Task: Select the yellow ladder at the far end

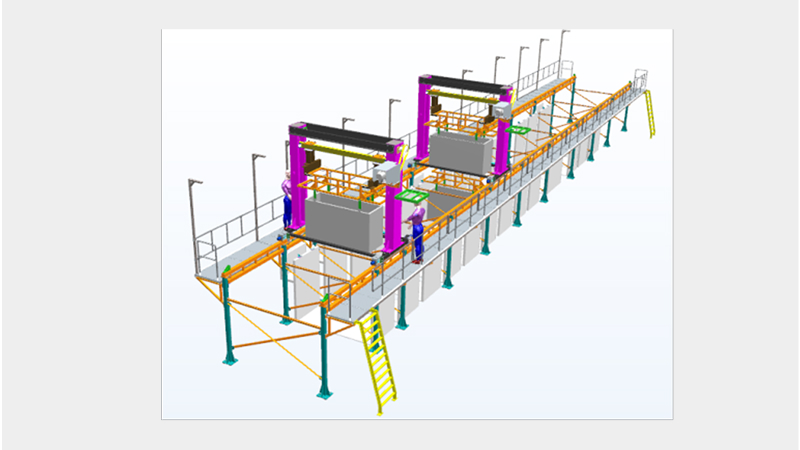Action: (x=650, y=113)
